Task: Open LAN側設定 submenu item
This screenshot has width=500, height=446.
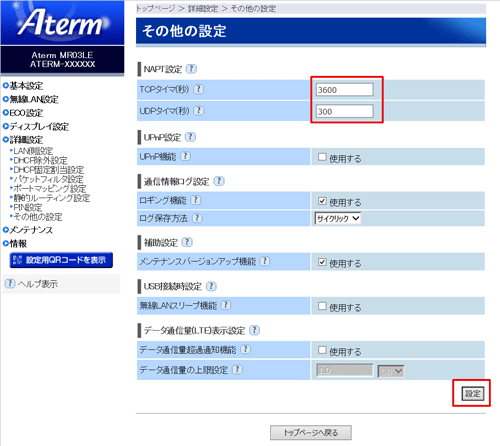Action: click(32, 151)
